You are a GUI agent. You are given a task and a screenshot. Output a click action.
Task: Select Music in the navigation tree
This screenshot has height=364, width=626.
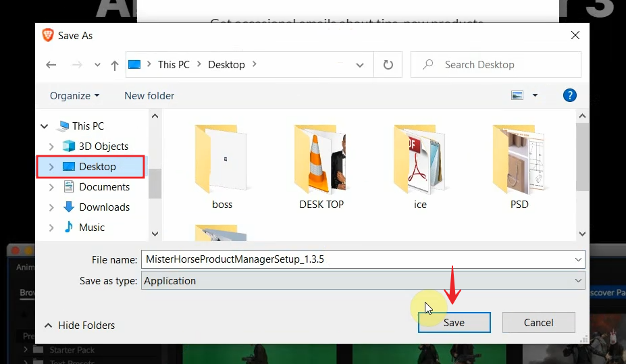tap(92, 227)
